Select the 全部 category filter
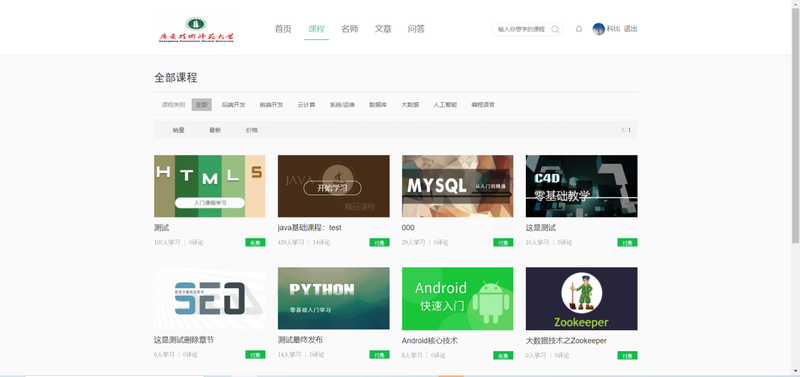 point(202,105)
